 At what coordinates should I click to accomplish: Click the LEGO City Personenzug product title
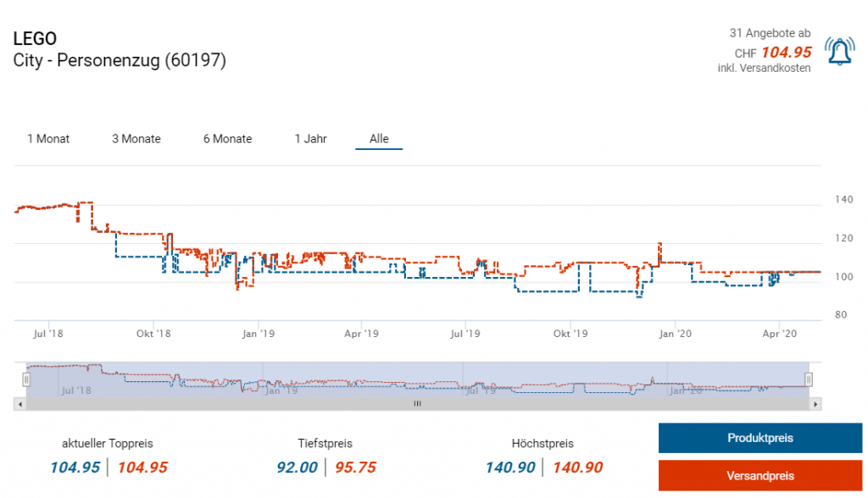pos(120,60)
